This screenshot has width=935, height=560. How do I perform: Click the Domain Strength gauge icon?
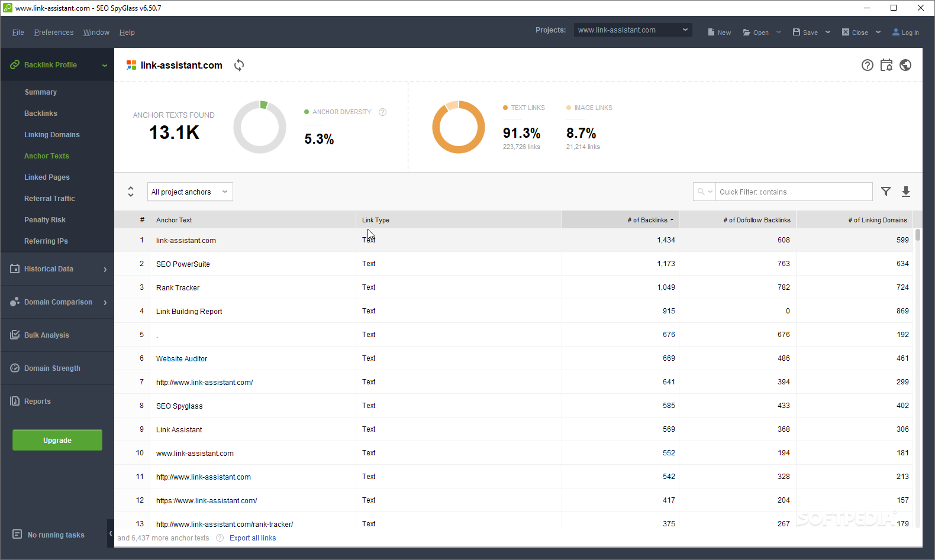[x=15, y=368]
